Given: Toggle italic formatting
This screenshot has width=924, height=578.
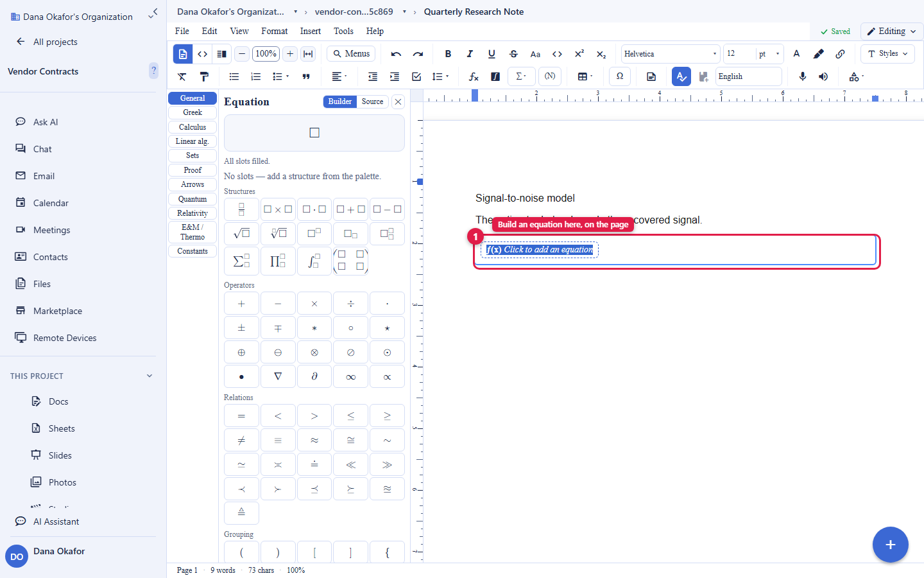Looking at the screenshot, I should [x=470, y=54].
